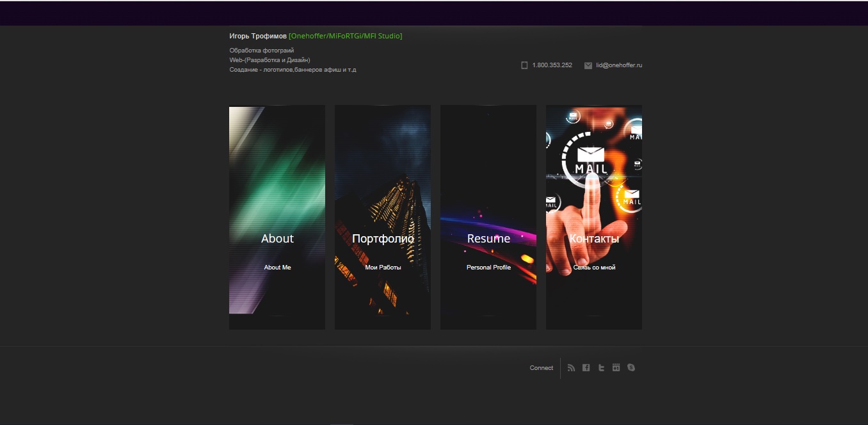Open the Skype icon in footer
Screen dimensions: 868x425
631,368
